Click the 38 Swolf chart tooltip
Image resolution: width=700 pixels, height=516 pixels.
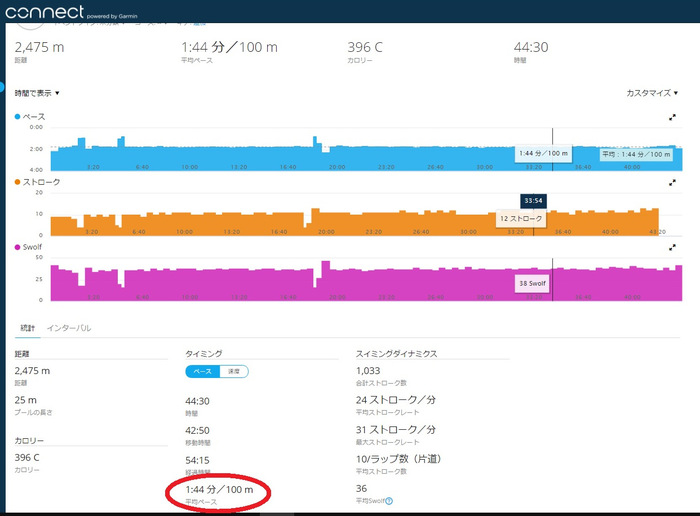coord(532,283)
